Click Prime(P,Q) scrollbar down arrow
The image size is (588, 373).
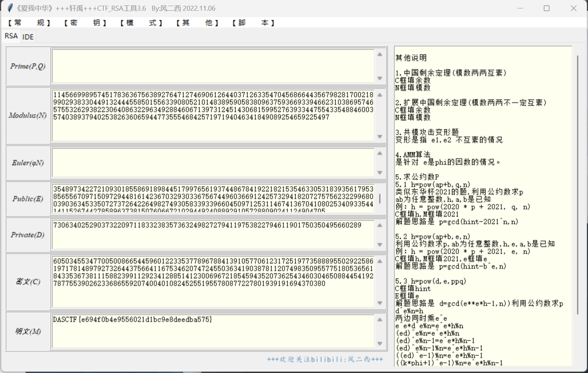380,78
